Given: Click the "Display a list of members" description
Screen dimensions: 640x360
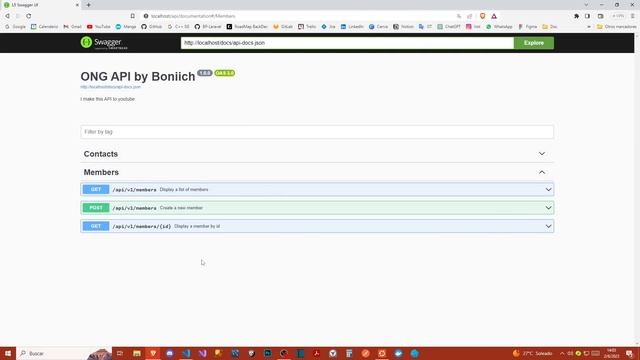Looking at the screenshot, I should (x=184, y=189).
